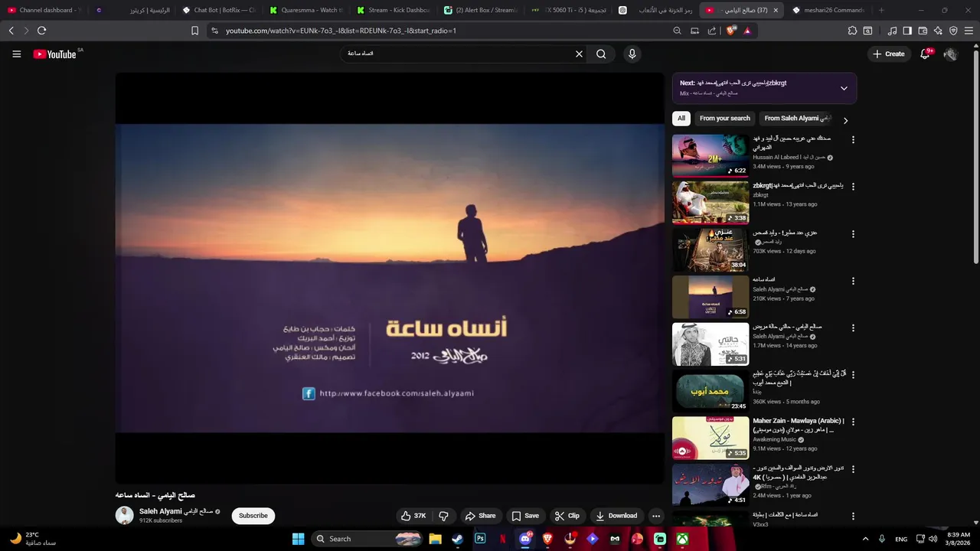Subscribe to Saleh Alyami channel
The width and height of the screenshot is (980, 551).
[x=253, y=516]
